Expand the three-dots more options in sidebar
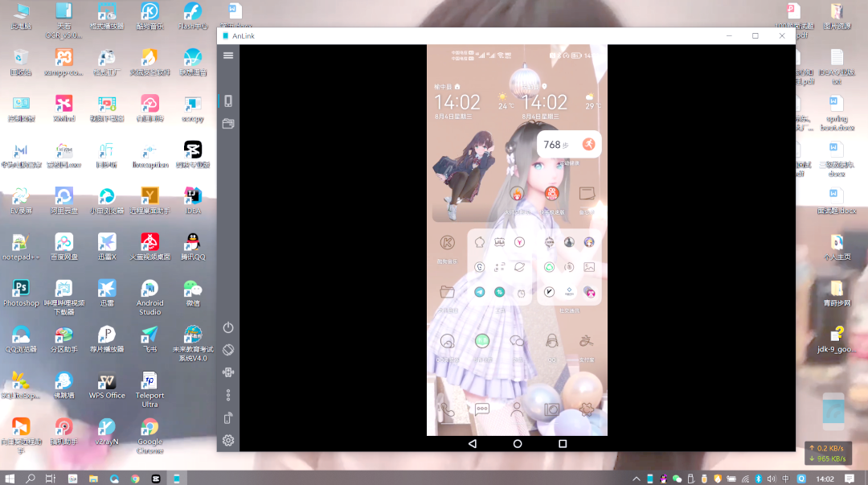This screenshot has height=485, width=868. 228,395
